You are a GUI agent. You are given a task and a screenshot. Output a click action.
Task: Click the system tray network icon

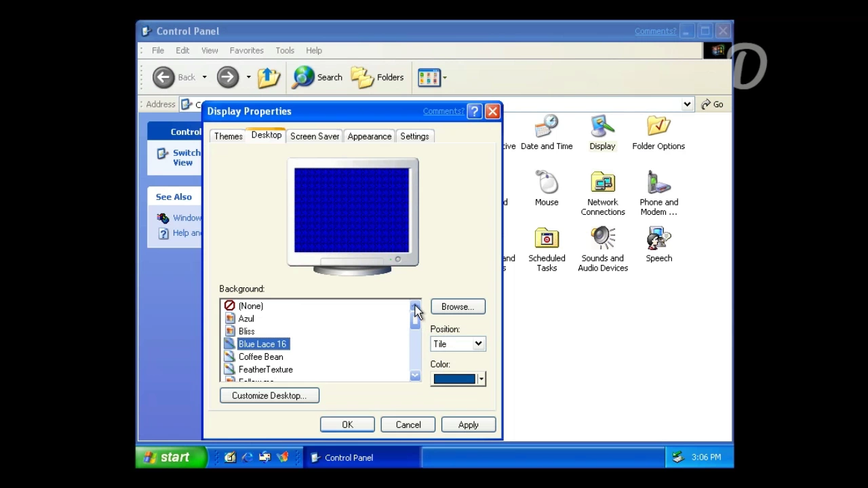pos(677,457)
